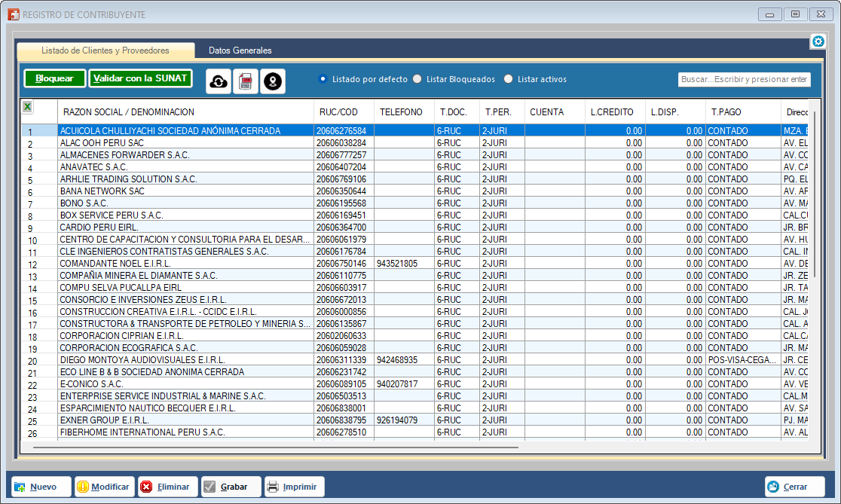Click the RAZON SOCIAL / DENOMINACION column header
Viewport: 841px width, 504px height.
[185, 112]
